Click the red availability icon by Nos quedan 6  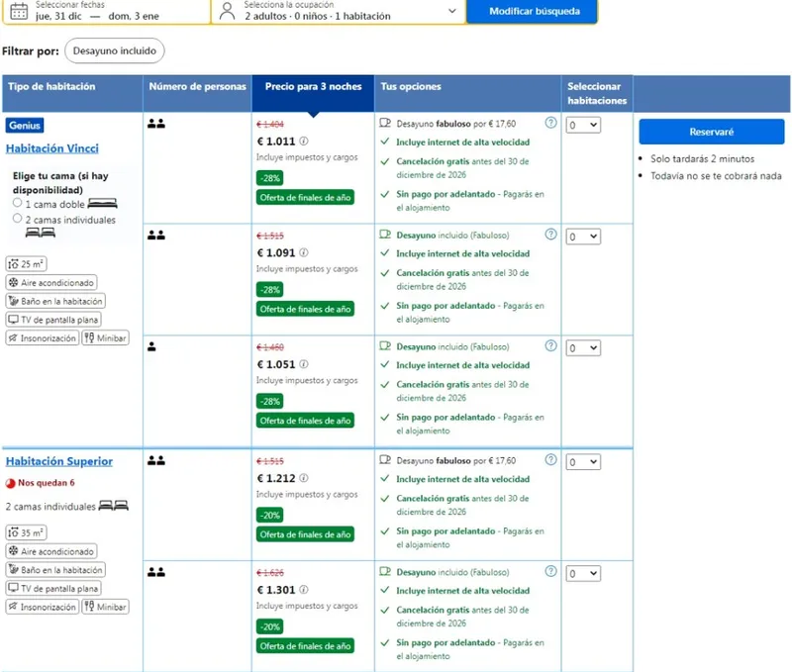10,483
